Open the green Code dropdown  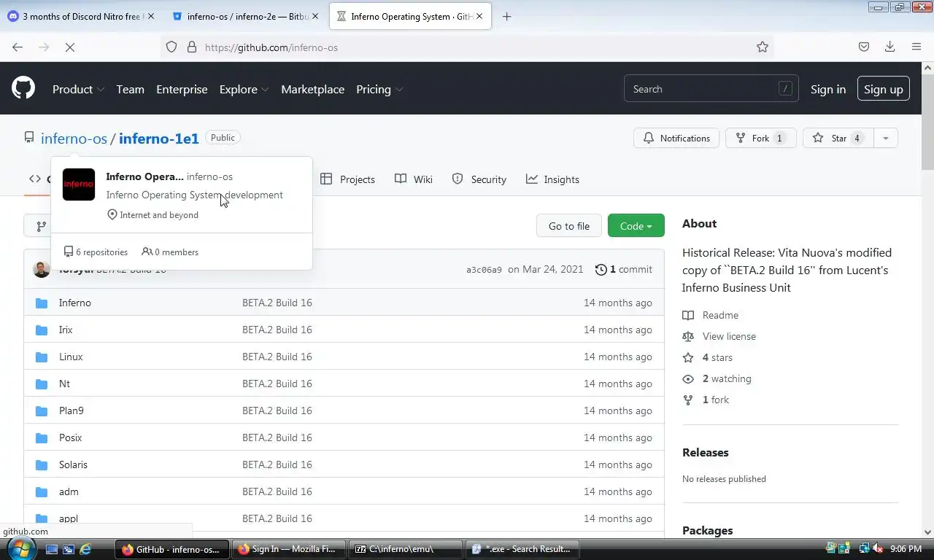[636, 226]
